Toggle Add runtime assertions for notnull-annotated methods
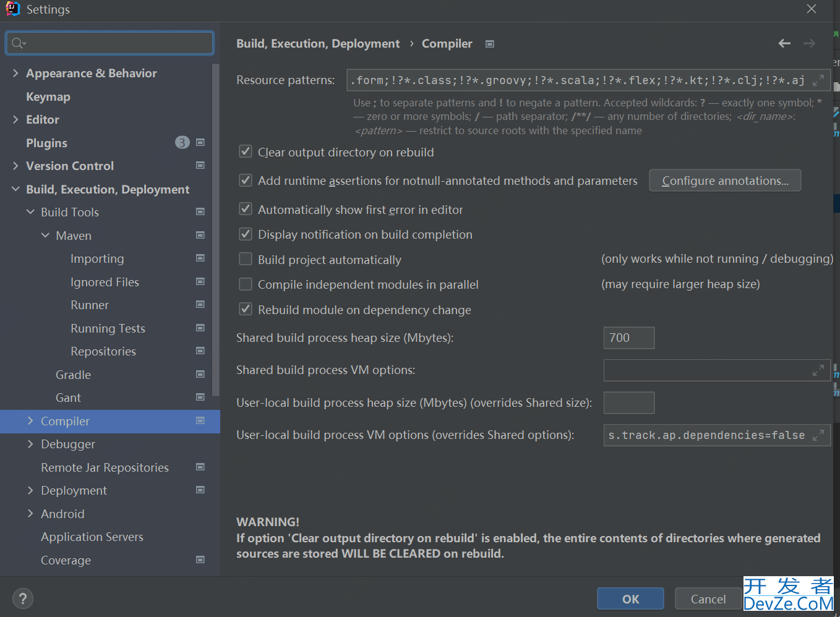The height and width of the screenshot is (617, 840). (246, 180)
